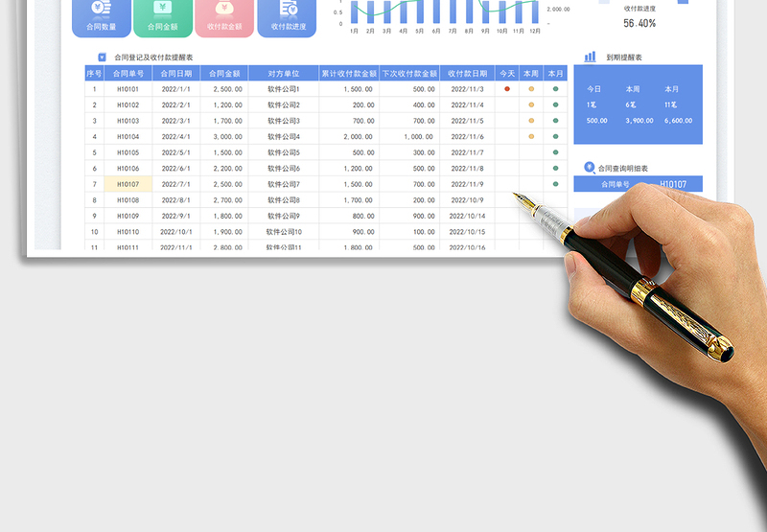Click the 累计收付款金额 column header
The image size is (767, 532).
[x=349, y=73]
